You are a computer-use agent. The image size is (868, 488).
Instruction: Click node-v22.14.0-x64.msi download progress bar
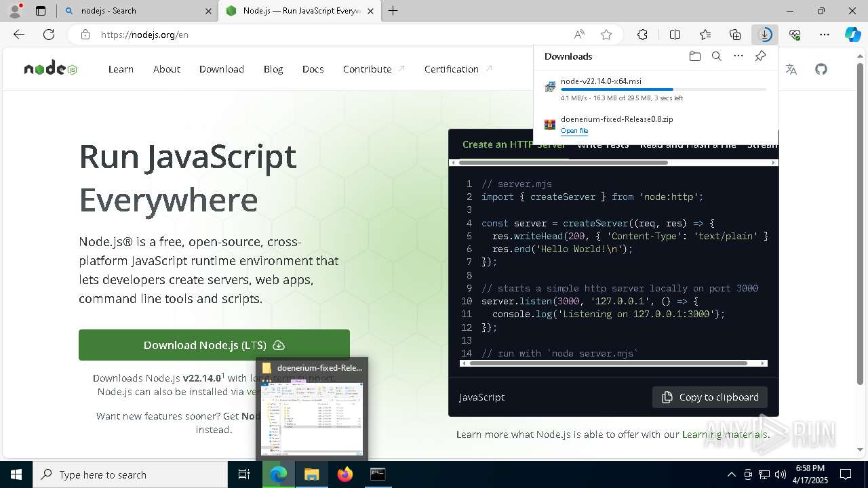664,89
